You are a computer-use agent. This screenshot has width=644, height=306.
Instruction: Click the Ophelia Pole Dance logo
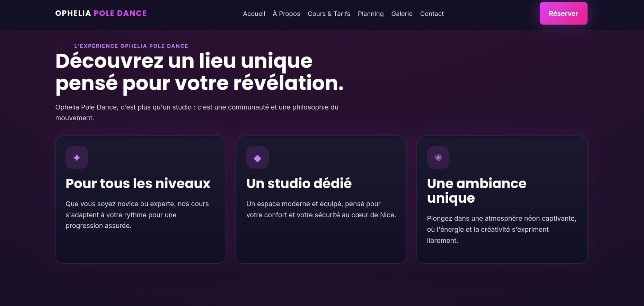pos(101,13)
